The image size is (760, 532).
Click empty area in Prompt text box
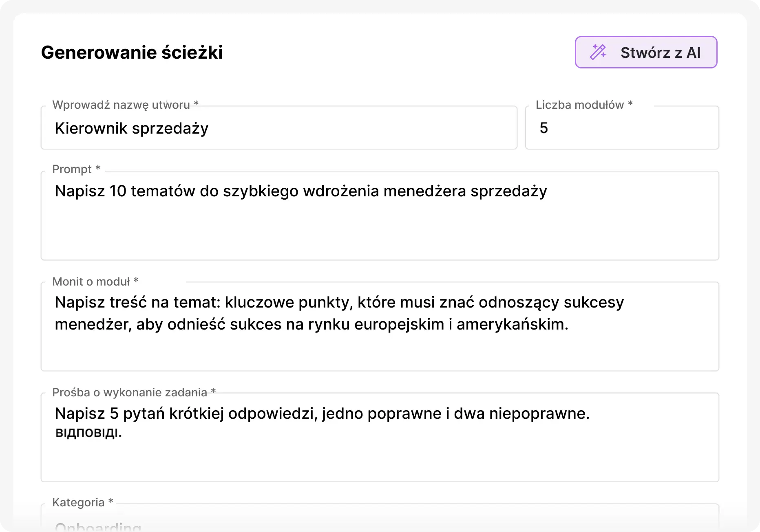point(379,232)
